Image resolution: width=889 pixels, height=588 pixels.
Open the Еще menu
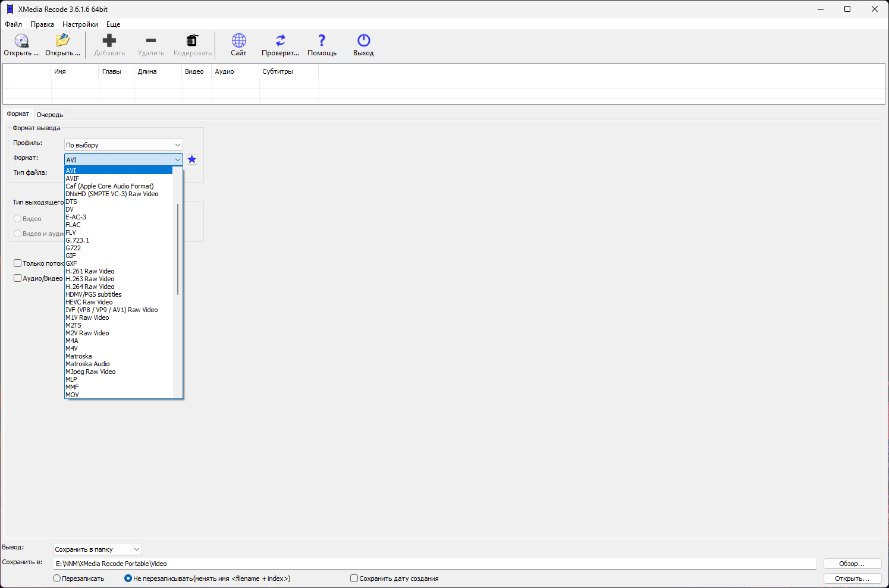tap(114, 24)
